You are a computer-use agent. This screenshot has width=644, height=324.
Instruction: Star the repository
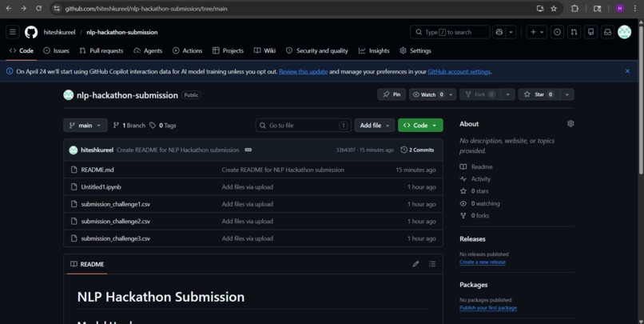pyautogui.click(x=539, y=94)
